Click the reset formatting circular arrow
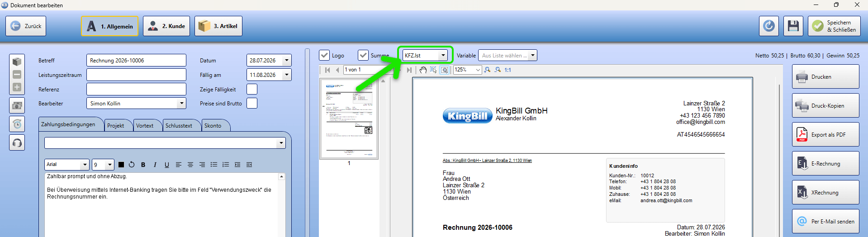 click(132, 165)
